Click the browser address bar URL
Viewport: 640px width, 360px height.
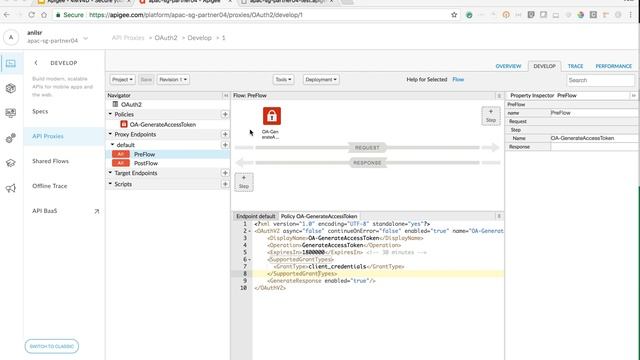coord(196,15)
